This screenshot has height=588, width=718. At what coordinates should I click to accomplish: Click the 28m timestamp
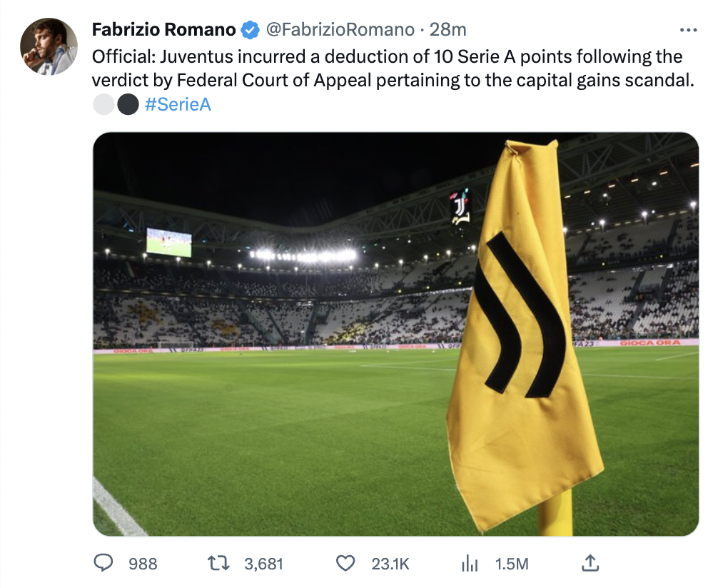[x=449, y=30]
